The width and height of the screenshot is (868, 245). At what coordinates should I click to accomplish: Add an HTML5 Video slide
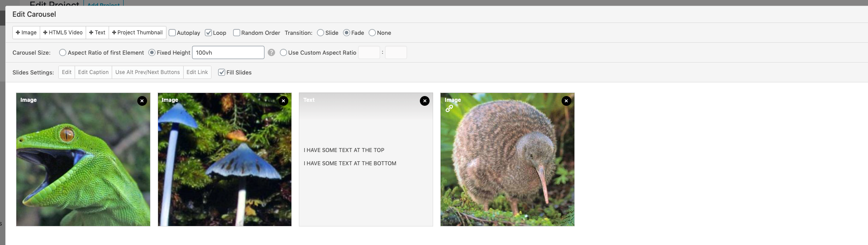[63, 33]
